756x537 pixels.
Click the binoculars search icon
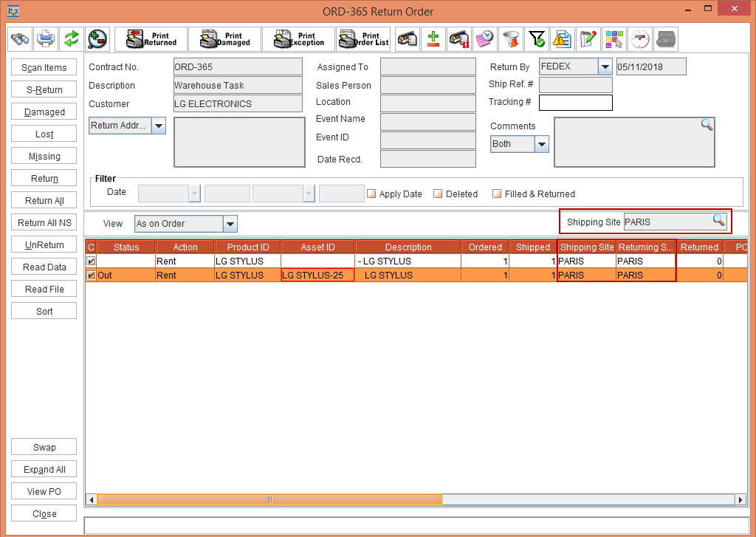click(20, 38)
